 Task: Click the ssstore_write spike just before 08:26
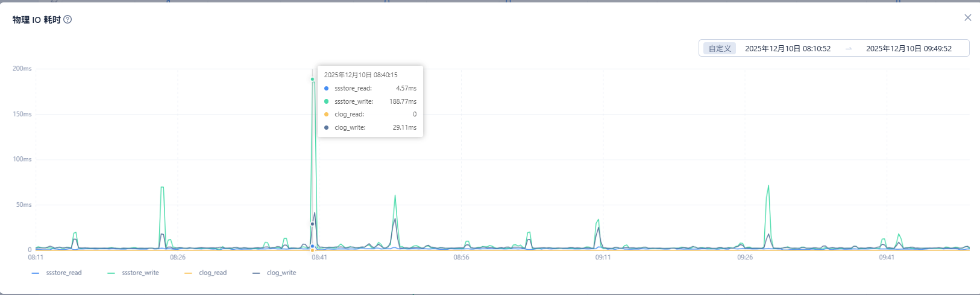(x=162, y=188)
